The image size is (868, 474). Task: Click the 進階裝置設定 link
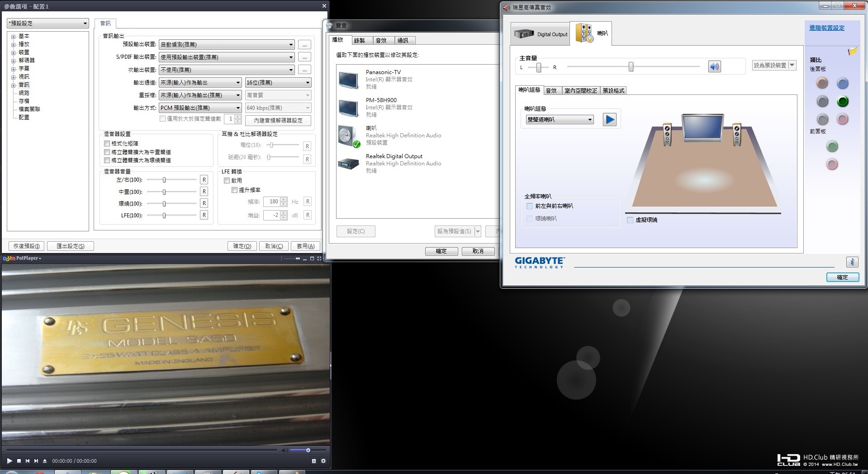pos(827,28)
